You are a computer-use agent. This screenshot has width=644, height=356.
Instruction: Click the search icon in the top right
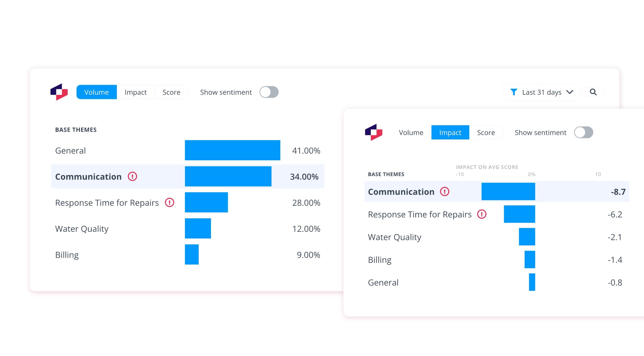click(x=593, y=92)
